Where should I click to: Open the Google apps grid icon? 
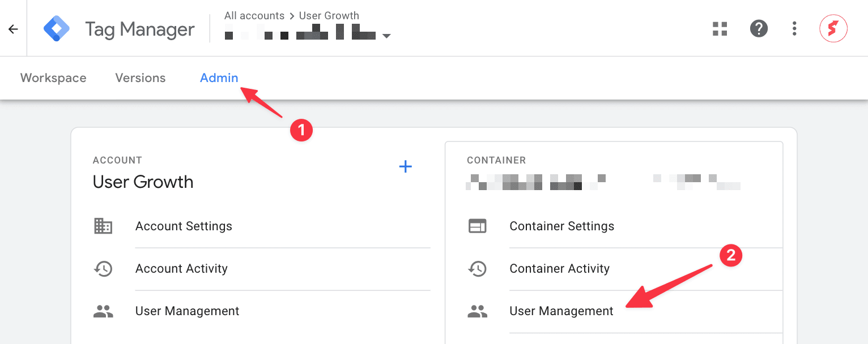[x=720, y=29]
